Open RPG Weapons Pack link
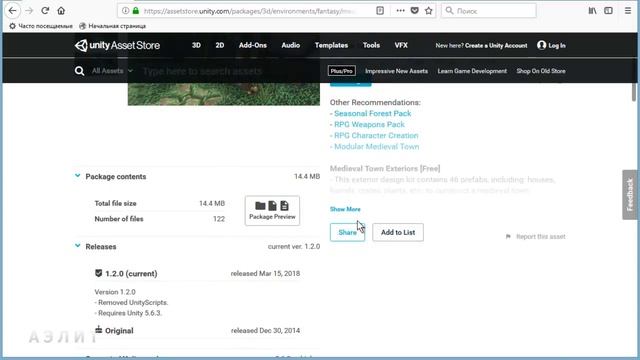Screen dimensions: 640x360 [x=369, y=124]
